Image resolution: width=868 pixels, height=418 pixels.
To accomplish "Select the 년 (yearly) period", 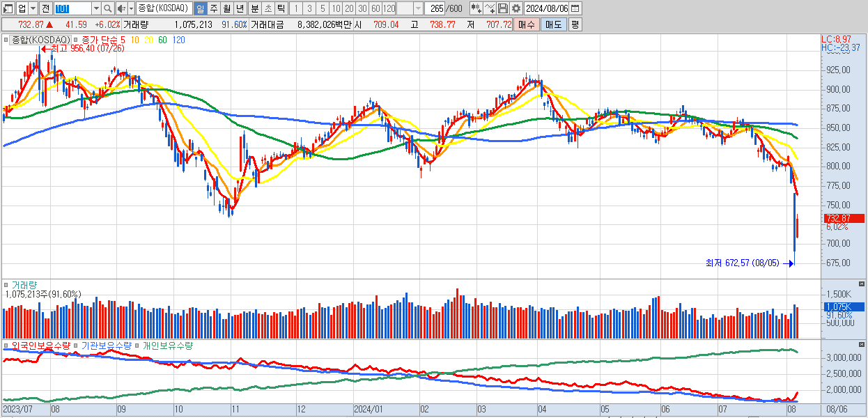I will (240, 8).
